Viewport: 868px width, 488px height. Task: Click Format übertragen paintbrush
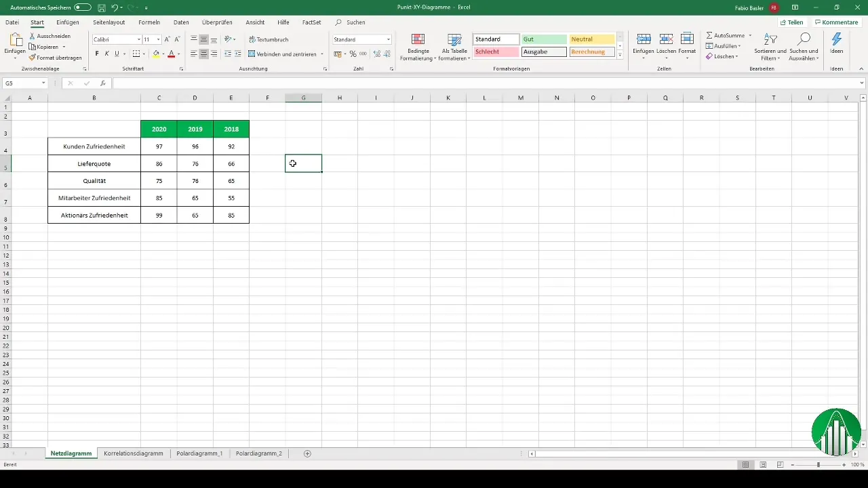tap(33, 58)
